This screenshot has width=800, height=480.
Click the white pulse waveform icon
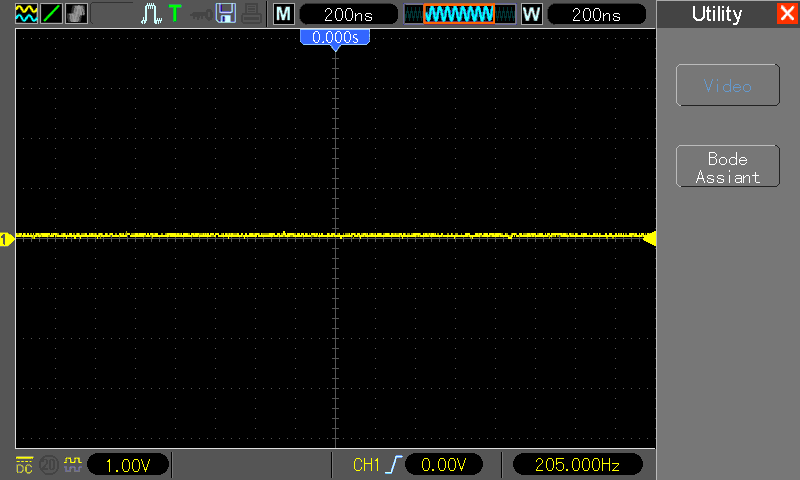click(x=151, y=14)
